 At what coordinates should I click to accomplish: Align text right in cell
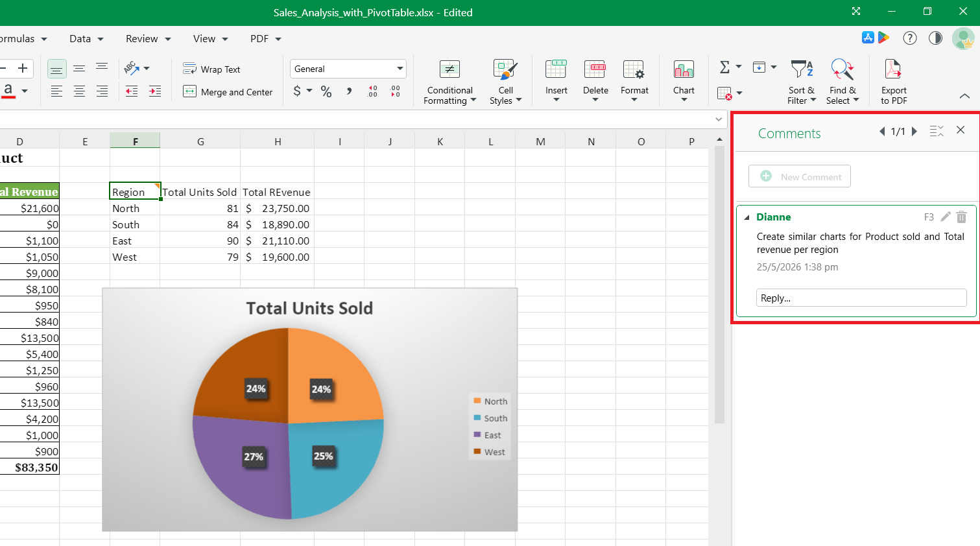tap(102, 91)
